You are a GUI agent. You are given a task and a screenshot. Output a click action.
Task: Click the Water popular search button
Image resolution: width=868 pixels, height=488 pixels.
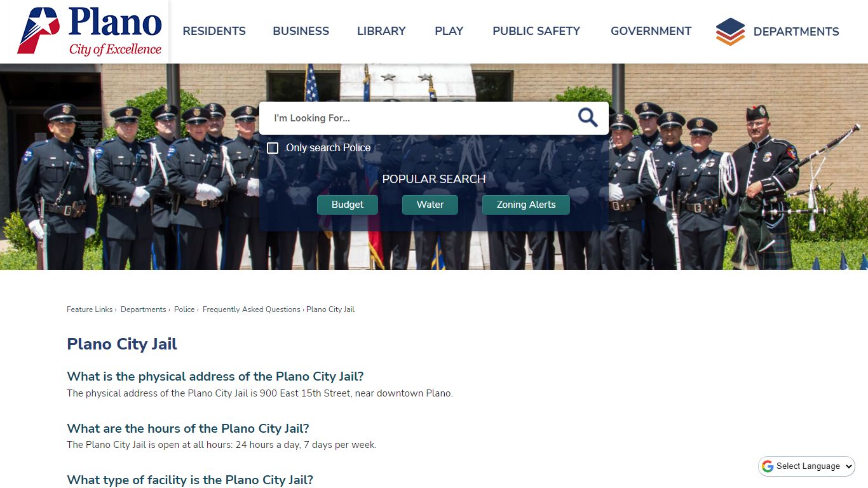pos(430,205)
